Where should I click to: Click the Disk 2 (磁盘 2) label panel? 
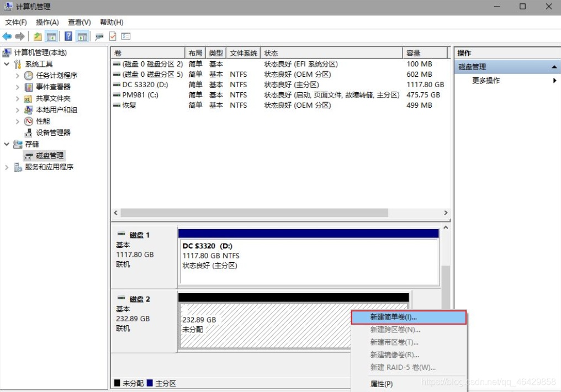(x=144, y=321)
